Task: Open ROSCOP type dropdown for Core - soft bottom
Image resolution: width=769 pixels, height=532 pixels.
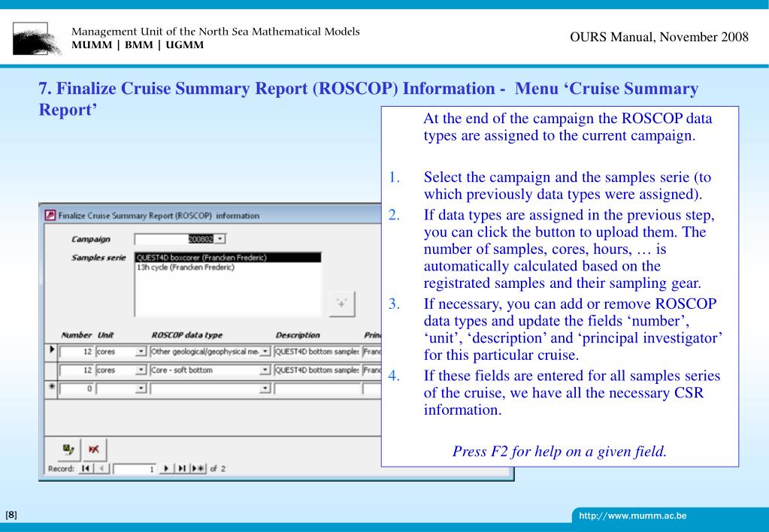Action: tap(265, 370)
